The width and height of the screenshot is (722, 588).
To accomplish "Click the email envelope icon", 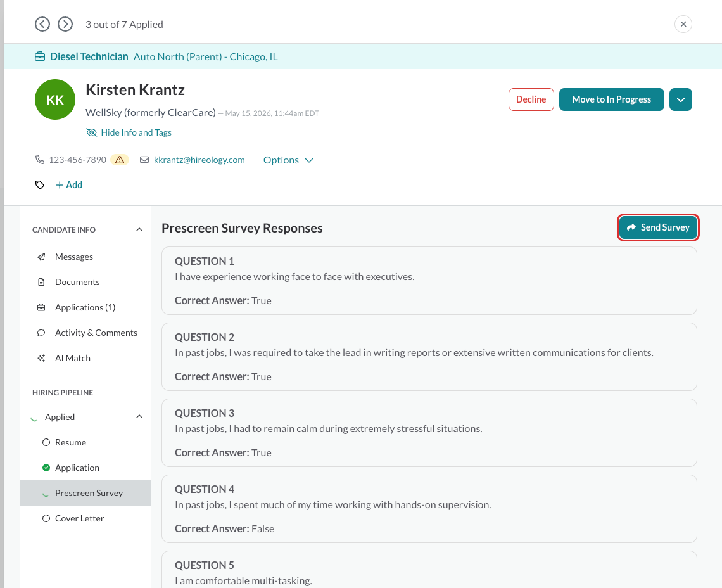I will [144, 160].
